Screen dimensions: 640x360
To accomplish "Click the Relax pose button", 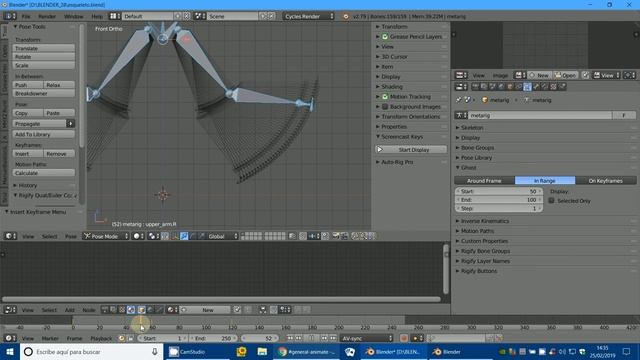I will click(x=59, y=85).
